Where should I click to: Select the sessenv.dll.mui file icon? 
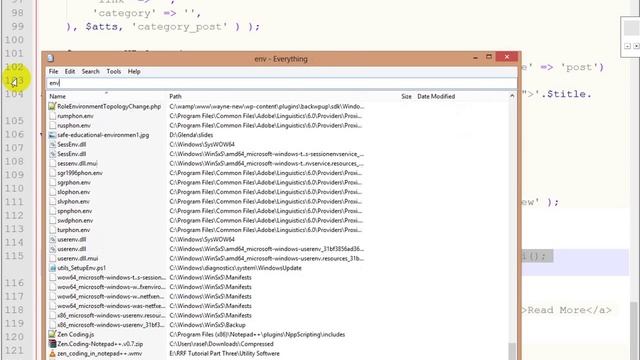click(x=52, y=163)
